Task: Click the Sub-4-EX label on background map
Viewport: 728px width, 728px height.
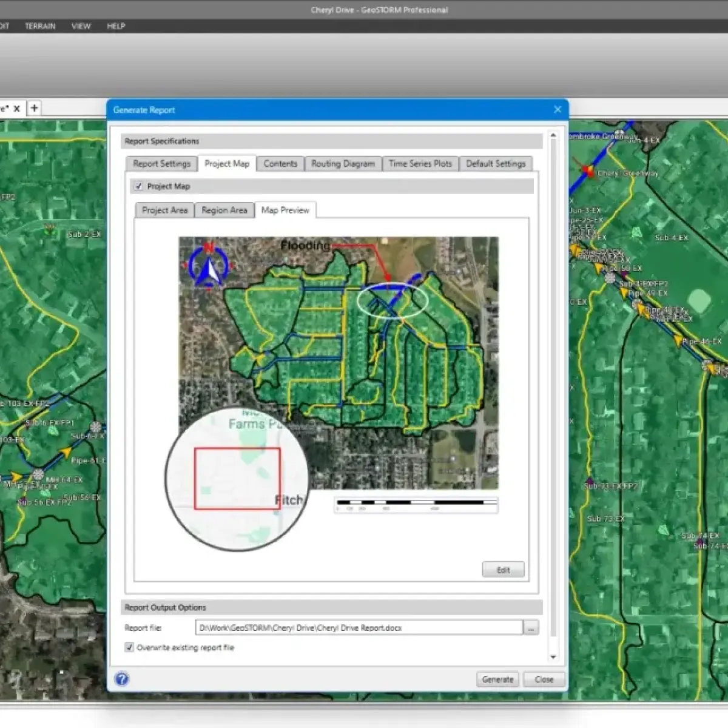Action: pos(672,238)
